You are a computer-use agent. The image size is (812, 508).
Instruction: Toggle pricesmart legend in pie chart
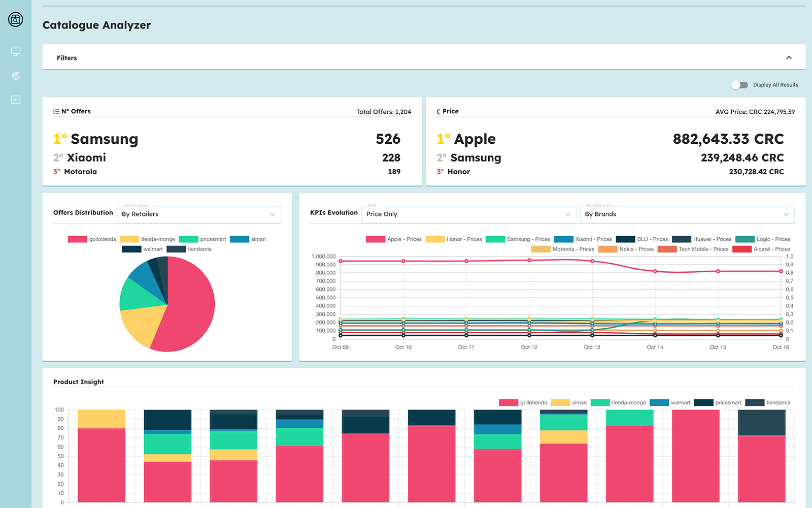click(x=202, y=239)
